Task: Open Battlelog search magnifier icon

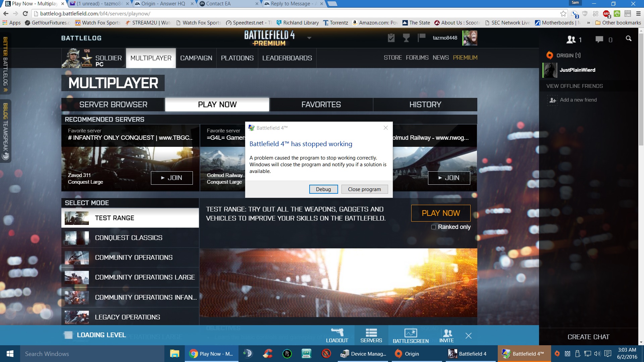Action: [629, 39]
